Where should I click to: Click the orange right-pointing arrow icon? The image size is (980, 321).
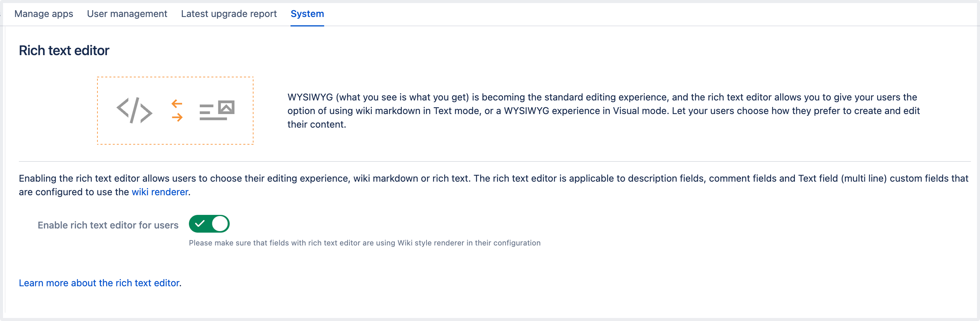click(177, 117)
